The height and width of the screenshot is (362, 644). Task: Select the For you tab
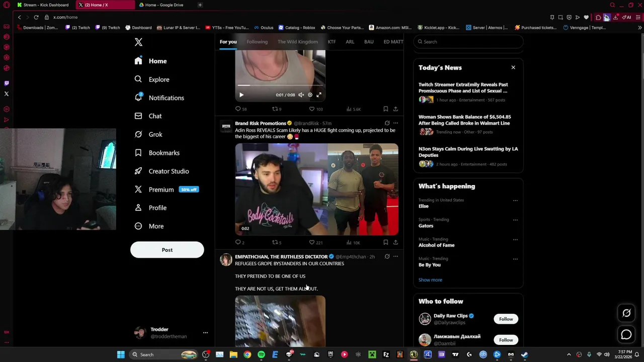228,42
